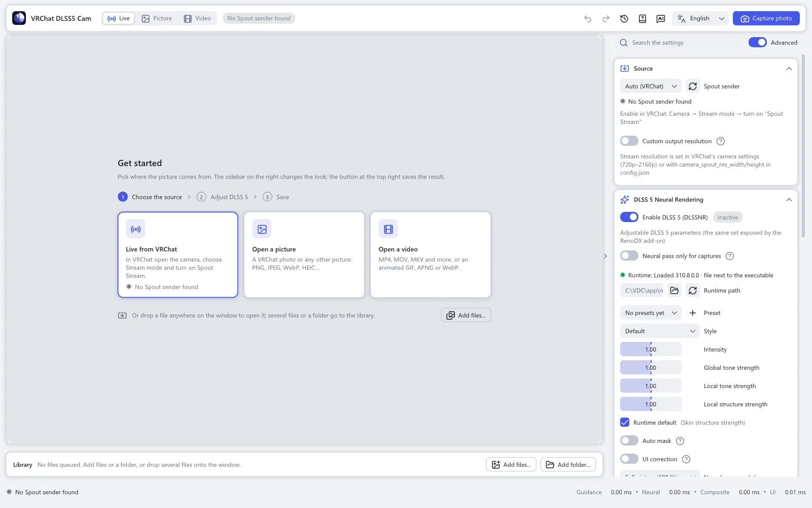
Task: Turn on the Auto mask toggle
Action: pyautogui.click(x=629, y=441)
